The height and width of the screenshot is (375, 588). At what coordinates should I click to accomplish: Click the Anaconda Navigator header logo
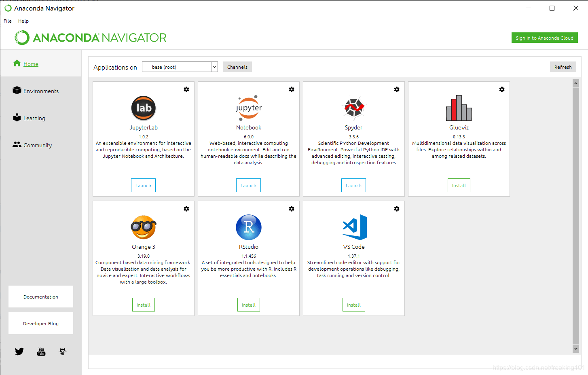(x=91, y=38)
